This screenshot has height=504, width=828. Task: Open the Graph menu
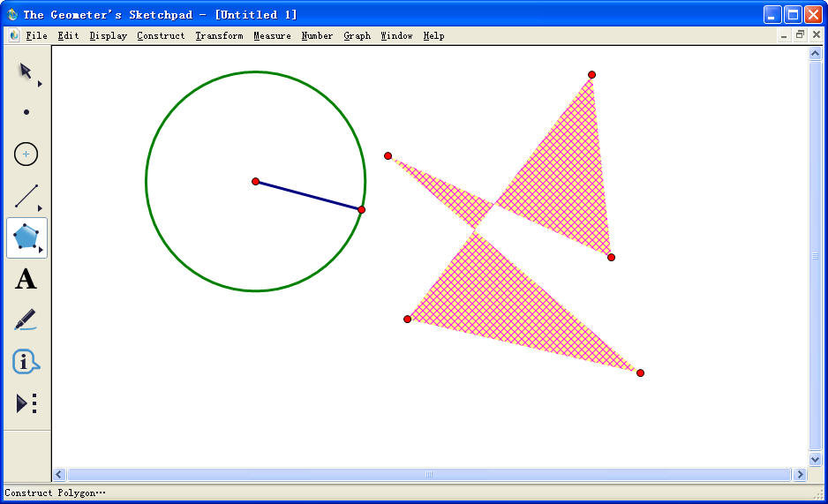click(357, 36)
